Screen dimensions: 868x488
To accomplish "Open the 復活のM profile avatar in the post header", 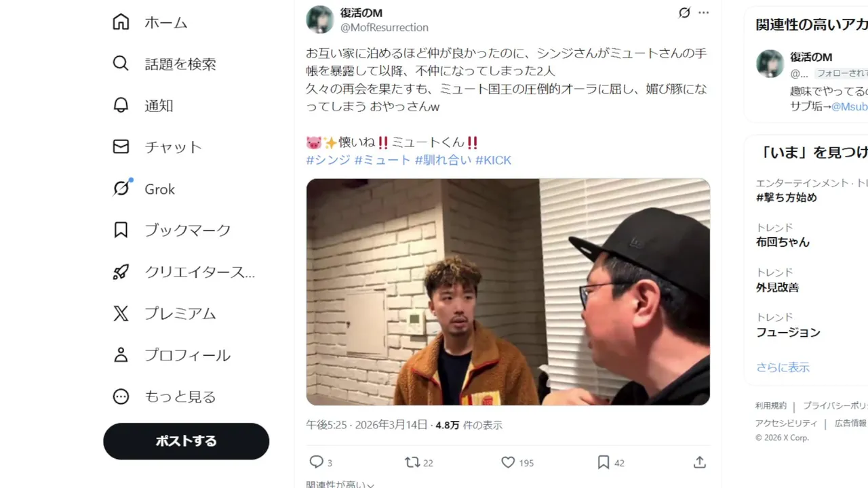I will (x=320, y=20).
